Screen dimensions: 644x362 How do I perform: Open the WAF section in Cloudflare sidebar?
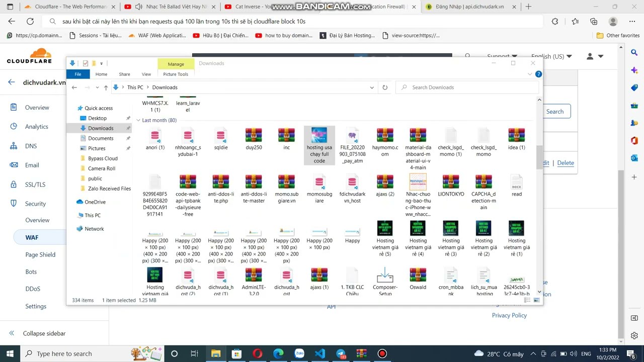pos(32,237)
